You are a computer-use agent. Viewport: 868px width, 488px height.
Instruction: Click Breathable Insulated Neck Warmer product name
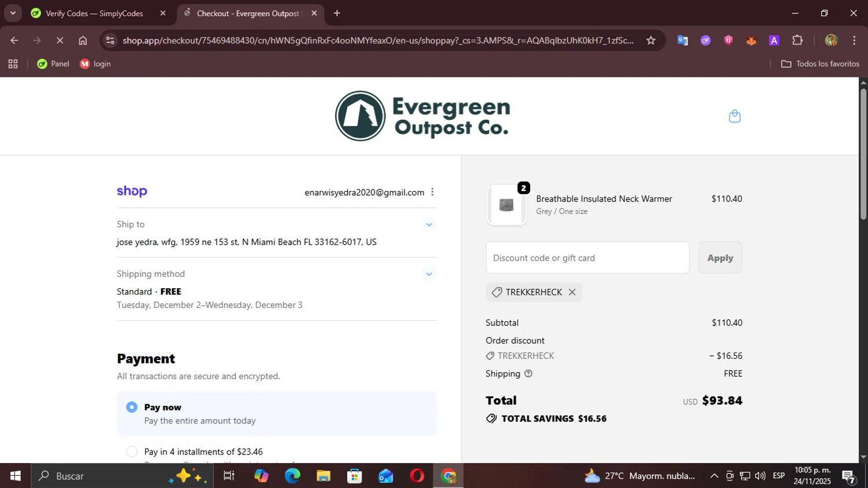click(x=604, y=199)
